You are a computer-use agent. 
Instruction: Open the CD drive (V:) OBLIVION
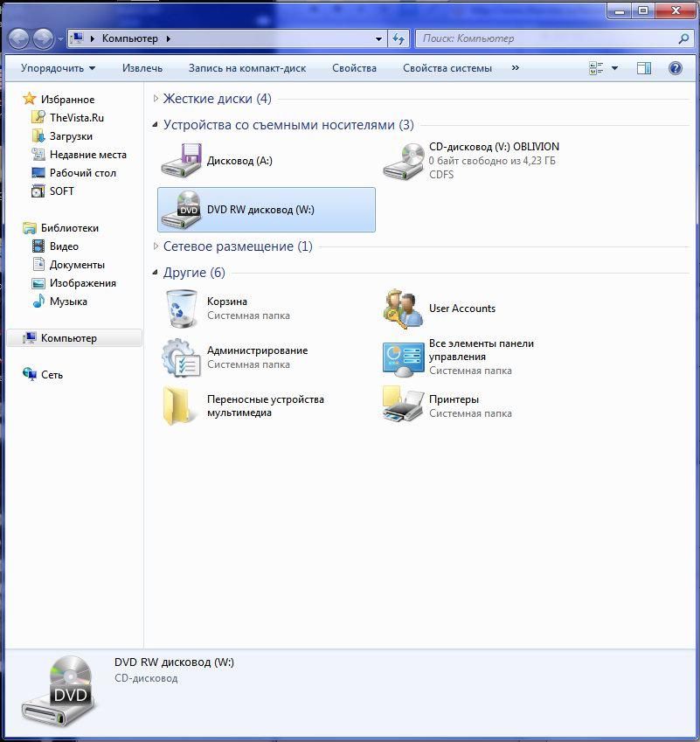click(404, 161)
